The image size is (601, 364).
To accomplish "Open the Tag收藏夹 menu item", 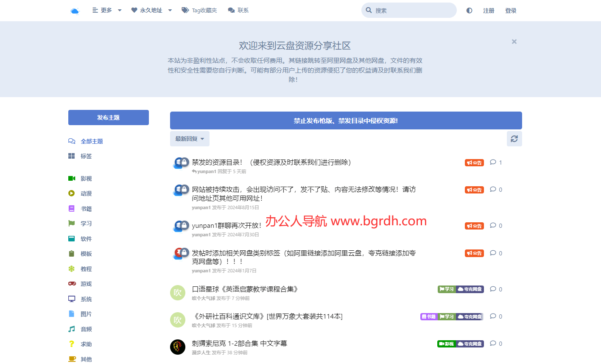I will pos(199,10).
